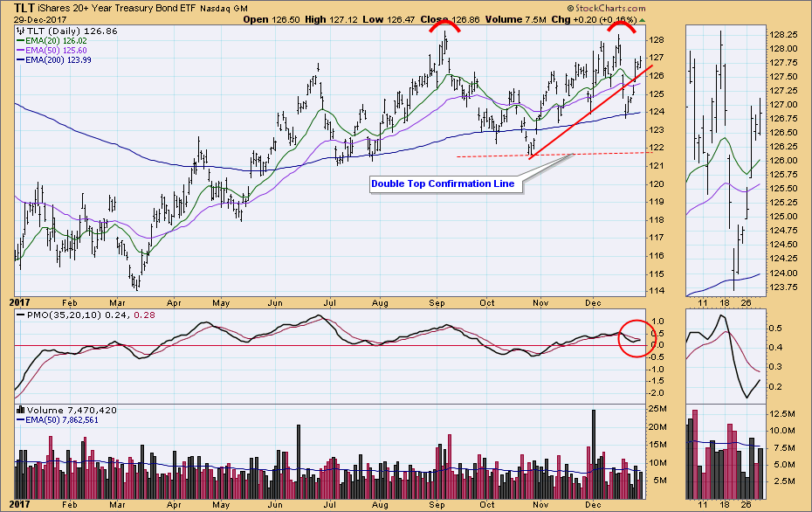Click the green up-triangle change indicator
Image resolution: width=812 pixels, height=512 pixels.
[642, 20]
